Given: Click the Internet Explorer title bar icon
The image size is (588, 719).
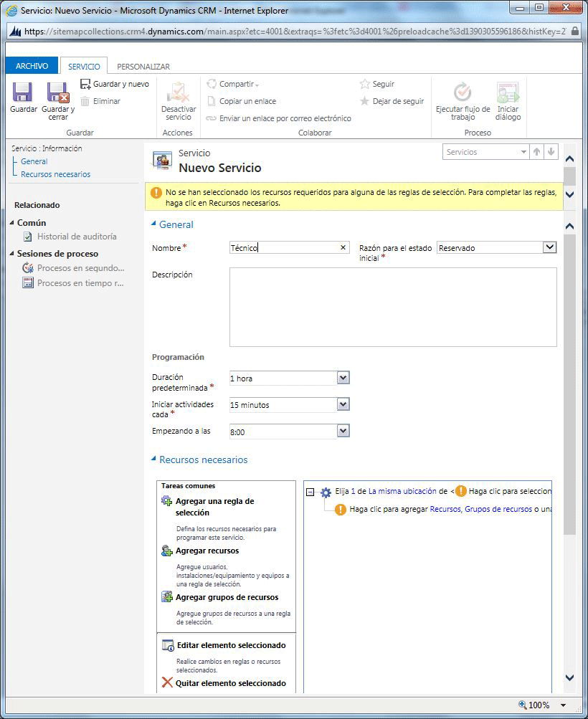Looking at the screenshot, I should click(12, 10).
